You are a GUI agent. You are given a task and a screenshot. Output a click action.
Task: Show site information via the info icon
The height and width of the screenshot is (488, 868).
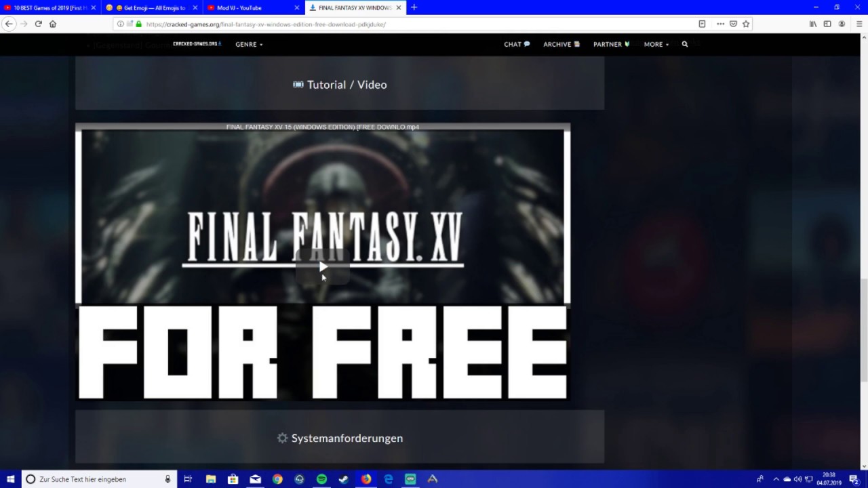(x=121, y=24)
